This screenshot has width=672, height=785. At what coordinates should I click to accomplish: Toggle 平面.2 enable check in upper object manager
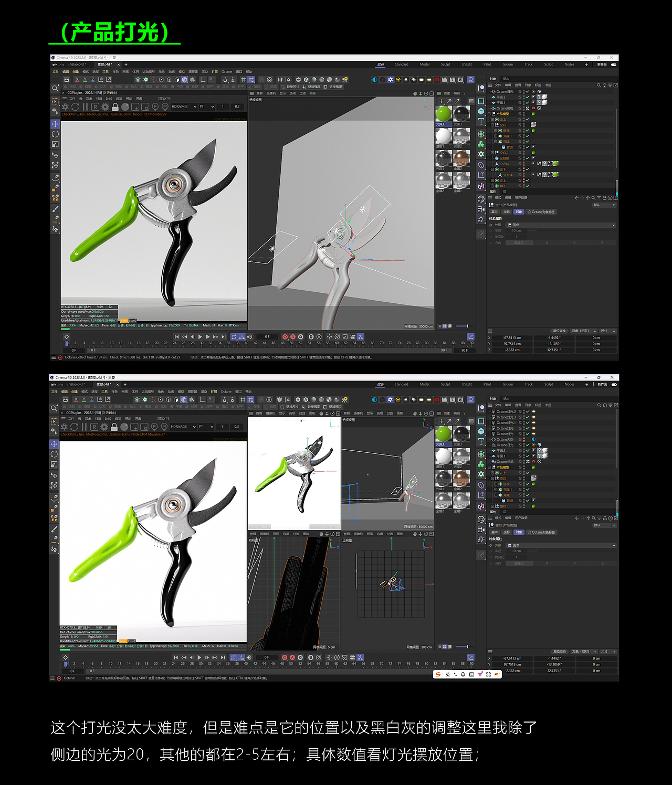(528, 97)
